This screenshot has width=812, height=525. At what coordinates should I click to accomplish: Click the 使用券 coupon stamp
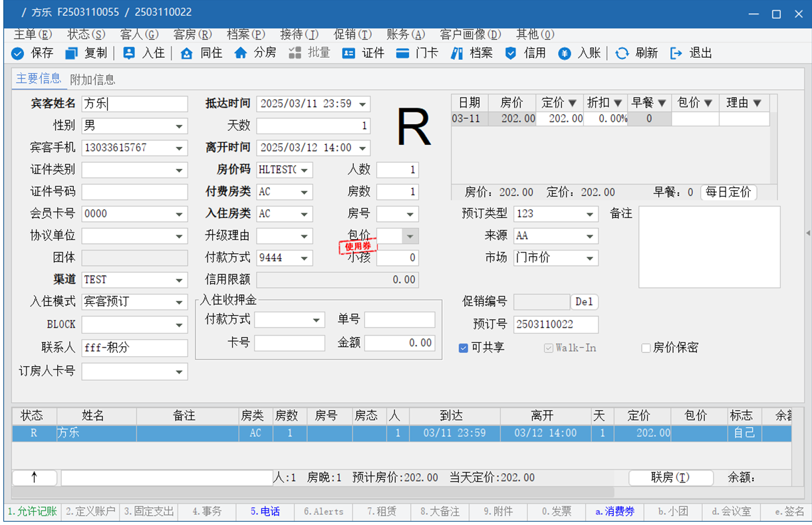tap(358, 247)
